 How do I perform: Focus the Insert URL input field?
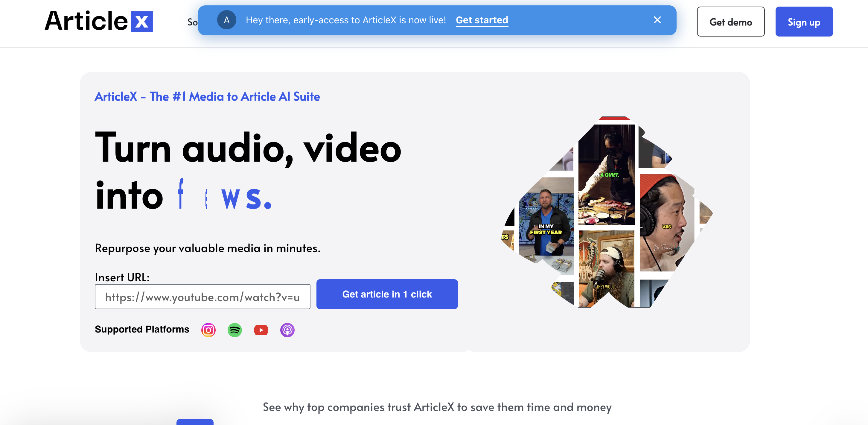pos(202,297)
